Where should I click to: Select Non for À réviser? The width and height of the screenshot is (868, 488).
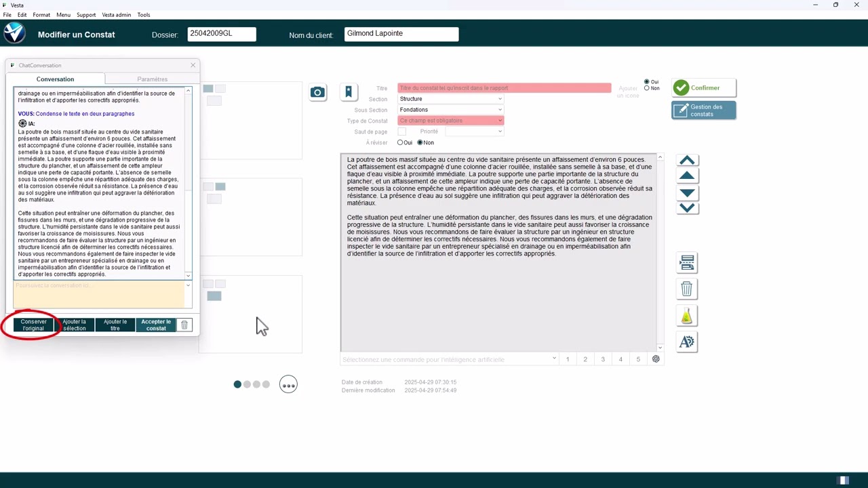pos(420,142)
